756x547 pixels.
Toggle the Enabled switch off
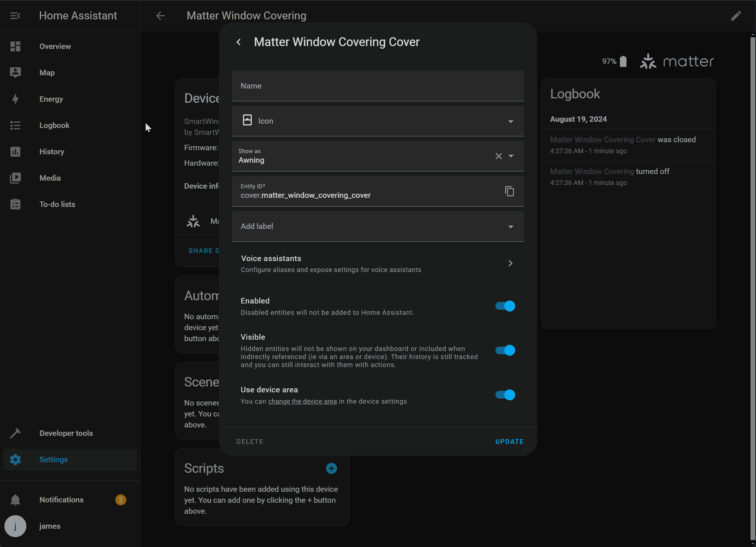505,306
